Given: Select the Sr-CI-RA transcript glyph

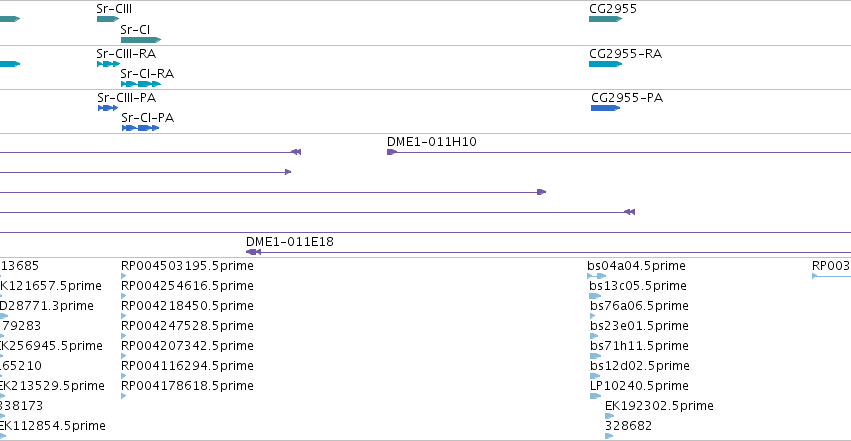Looking at the screenshot, I should 141,84.
